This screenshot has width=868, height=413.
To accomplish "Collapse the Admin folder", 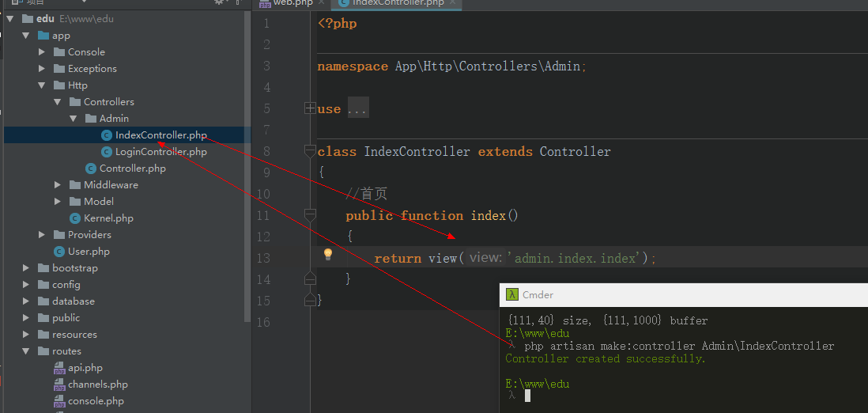I will (74, 119).
